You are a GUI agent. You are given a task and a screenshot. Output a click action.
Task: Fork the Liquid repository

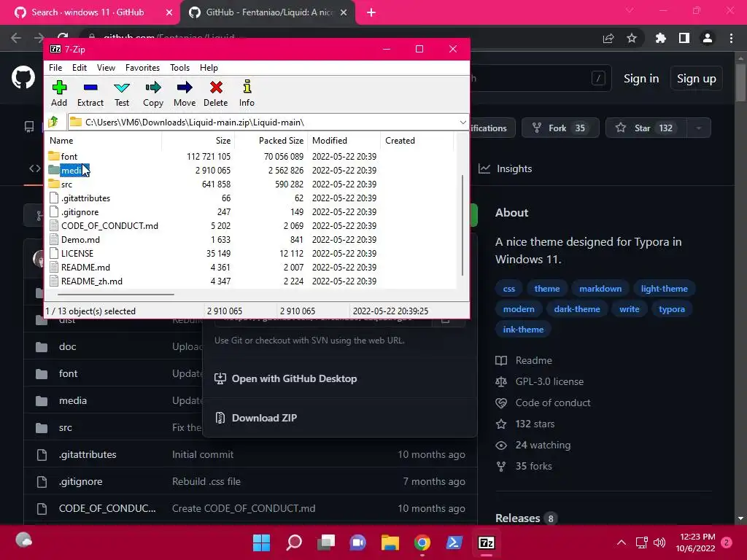point(560,128)
